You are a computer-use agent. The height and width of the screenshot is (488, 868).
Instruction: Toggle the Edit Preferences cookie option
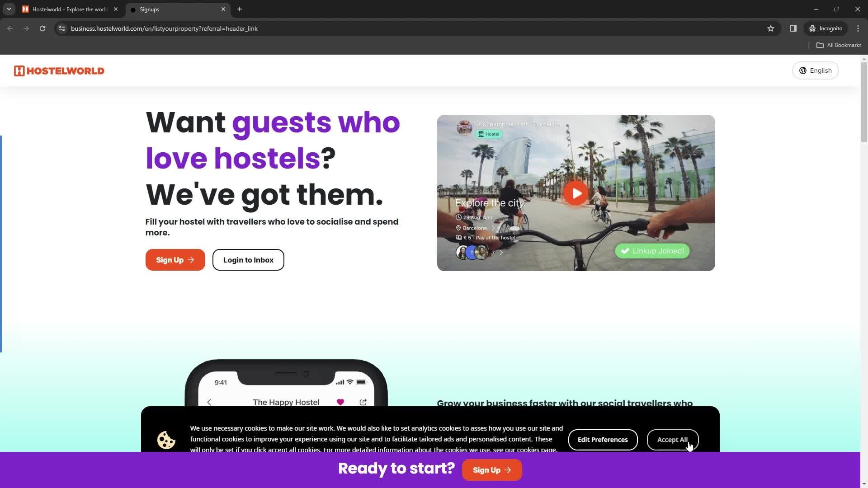603,439
